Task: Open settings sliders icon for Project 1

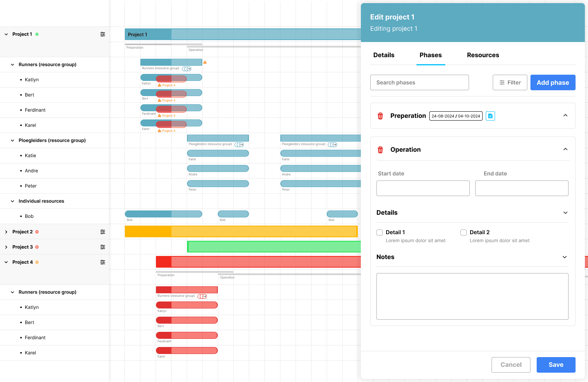Action: (103, 34)
